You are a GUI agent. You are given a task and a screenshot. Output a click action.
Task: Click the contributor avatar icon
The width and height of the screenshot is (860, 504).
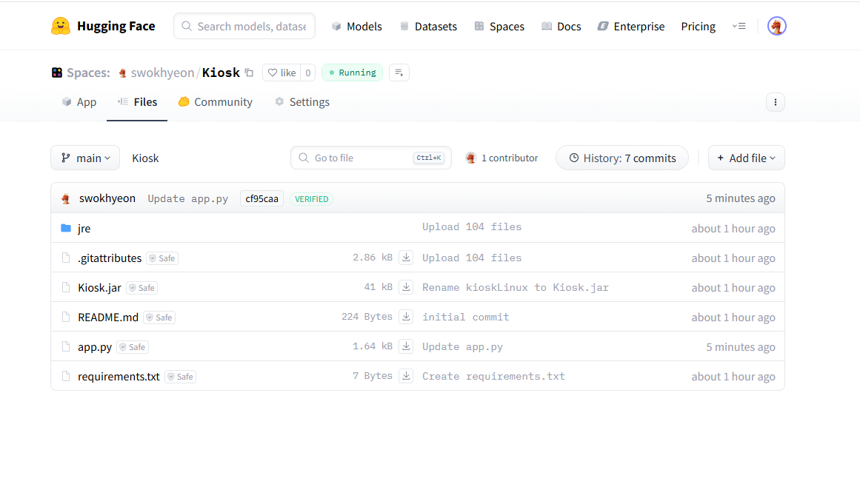[470, 158]
